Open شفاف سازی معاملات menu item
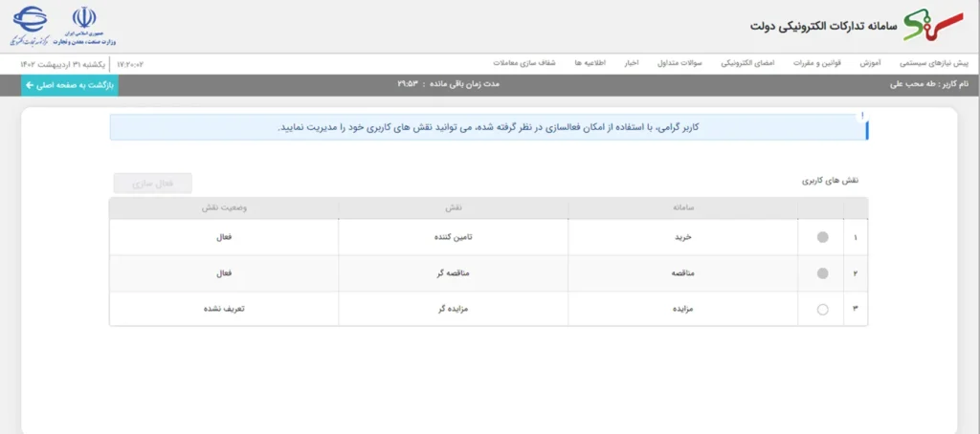The height and width of the screenshot is (434, 980). pos(523,64)
